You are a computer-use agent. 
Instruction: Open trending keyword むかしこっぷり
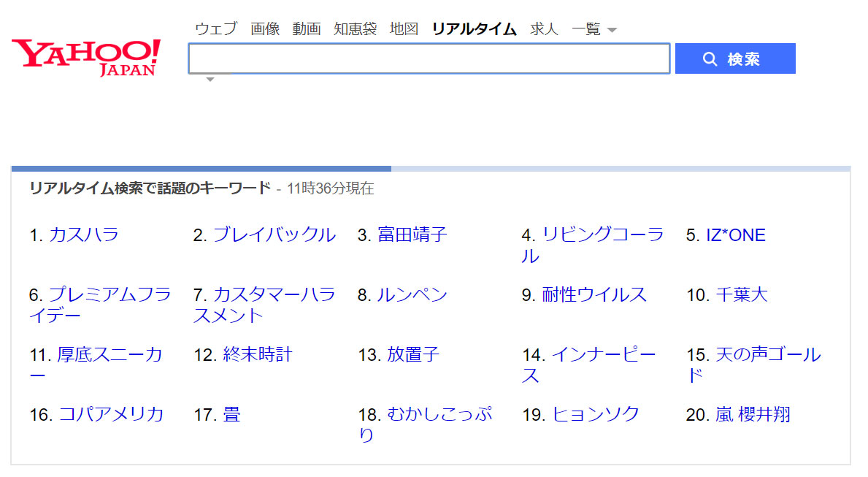click(x=425, y=424)
